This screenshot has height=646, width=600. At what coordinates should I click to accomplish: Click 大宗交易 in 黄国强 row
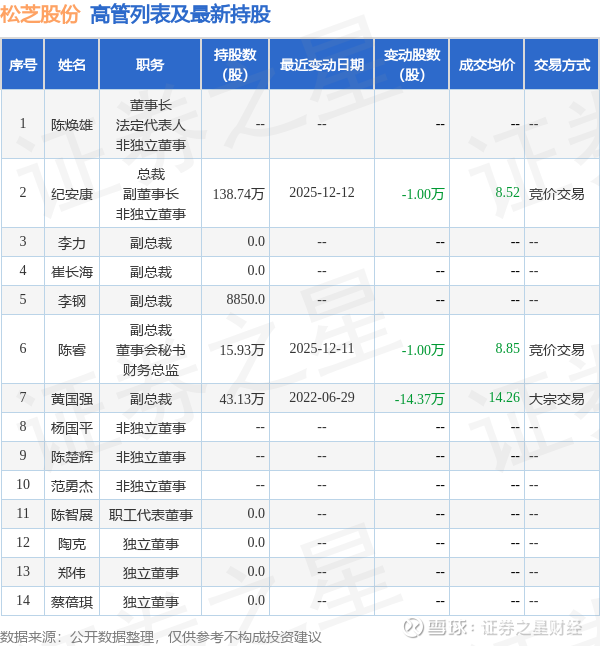point(556,399)
